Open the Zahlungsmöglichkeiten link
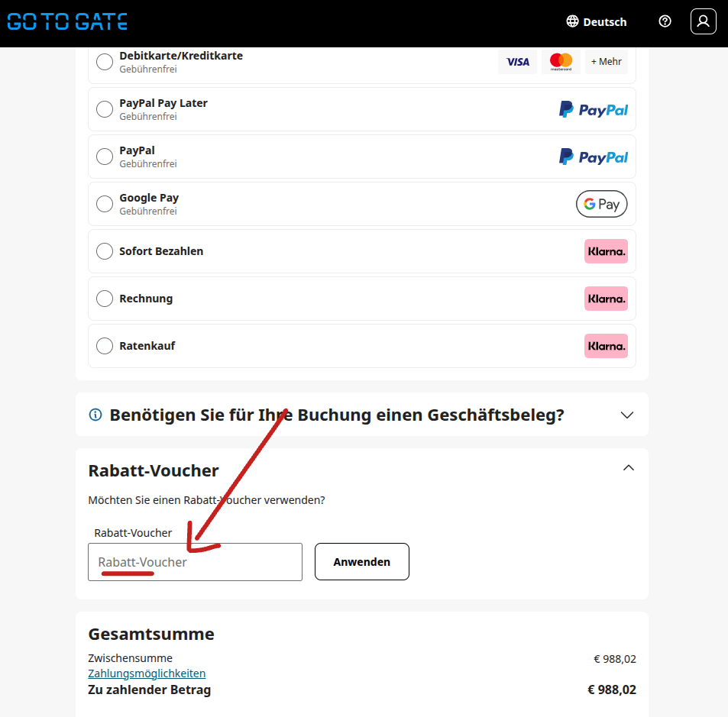The image size is (728, 717). 147,673
